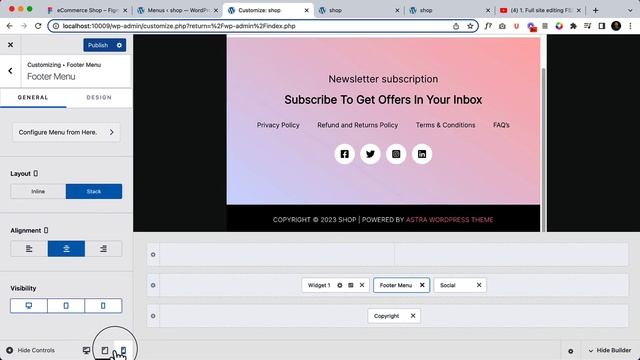Preview in desktop mode
Image resolution: width=640 pixels, height=360 pixels.
[86, 350]
